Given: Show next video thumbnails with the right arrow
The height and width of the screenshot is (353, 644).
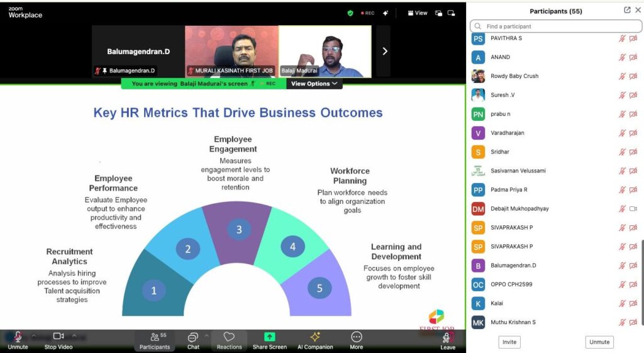Looking at the screenshot, I should (x=385, y=51).
